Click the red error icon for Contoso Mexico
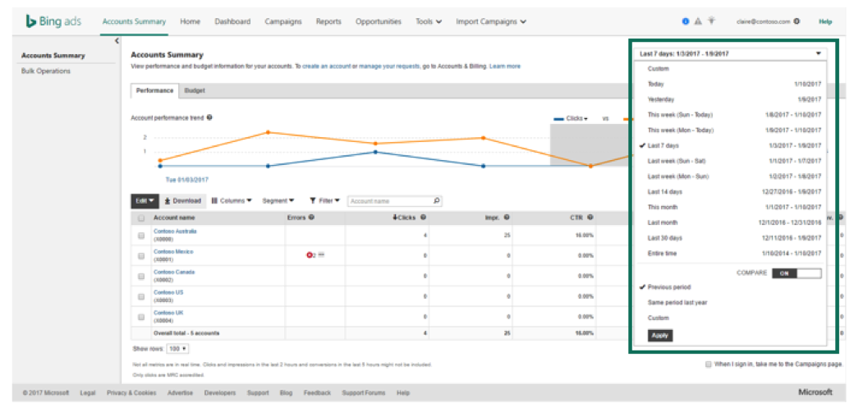The image size is (868, 417). click(x=310, y=255)
